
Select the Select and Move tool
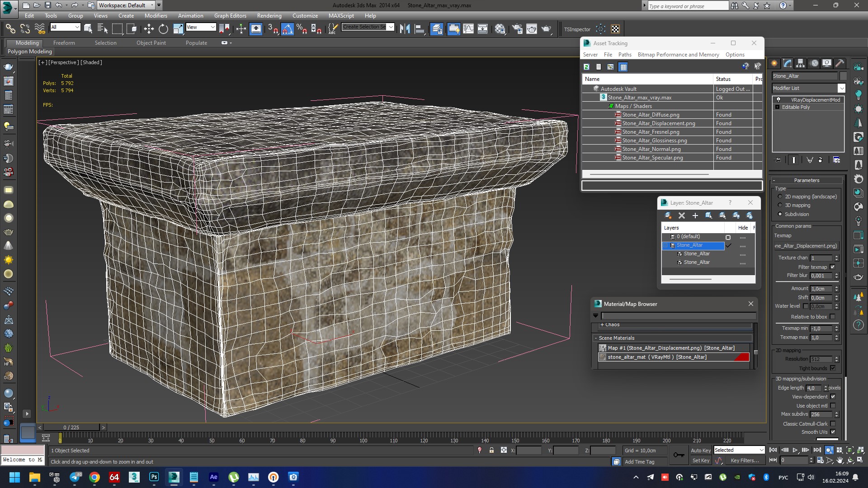(149, 29)
